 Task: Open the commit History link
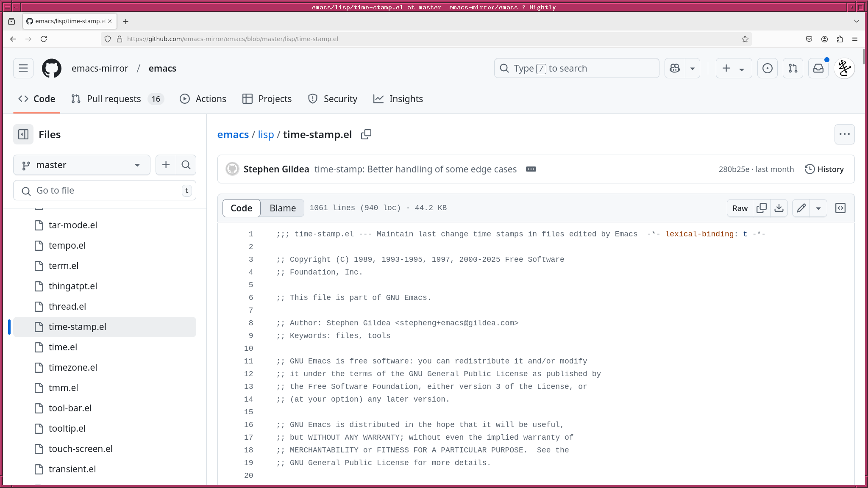[824, 169]
